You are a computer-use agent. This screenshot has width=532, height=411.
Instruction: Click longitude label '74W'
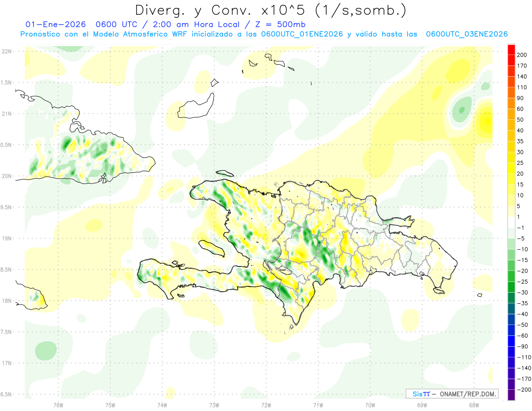pyautogui.click(x=162, y=405)
